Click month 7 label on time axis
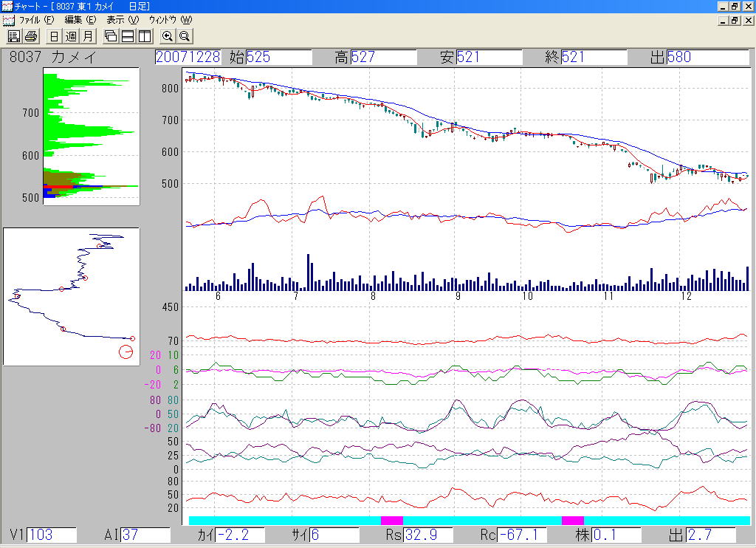This screenshot has height=548, width=756. [295, 296]
